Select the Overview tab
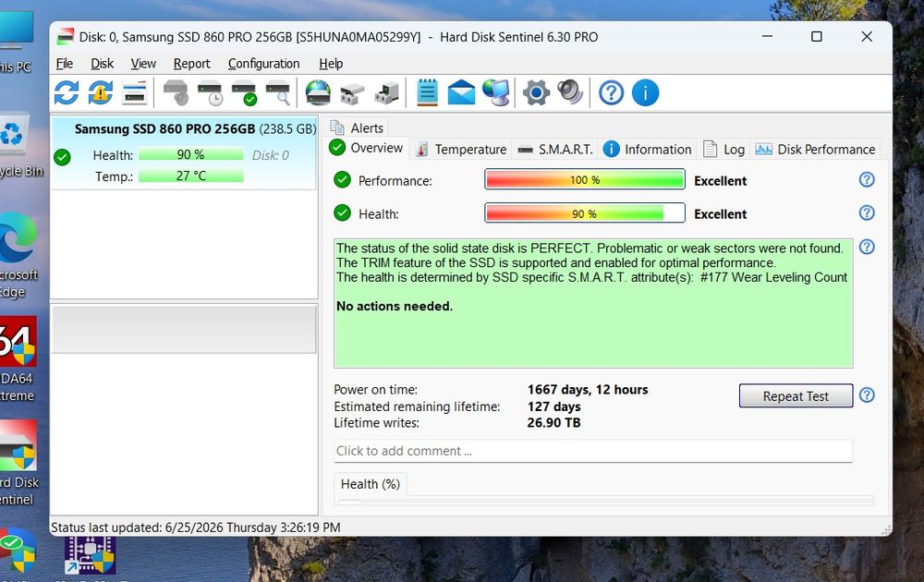The height and width of the screenshot is (582, 924). (366, 148)
